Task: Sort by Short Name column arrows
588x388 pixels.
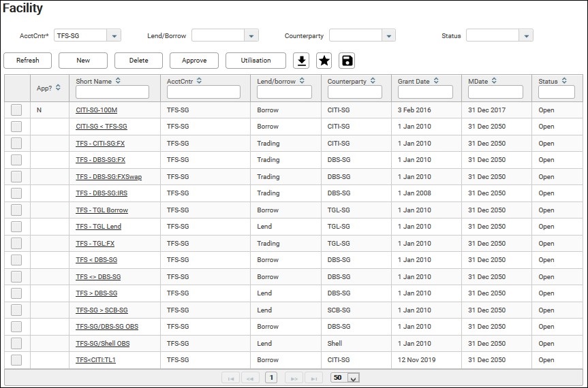Action: tap(118, 80)
